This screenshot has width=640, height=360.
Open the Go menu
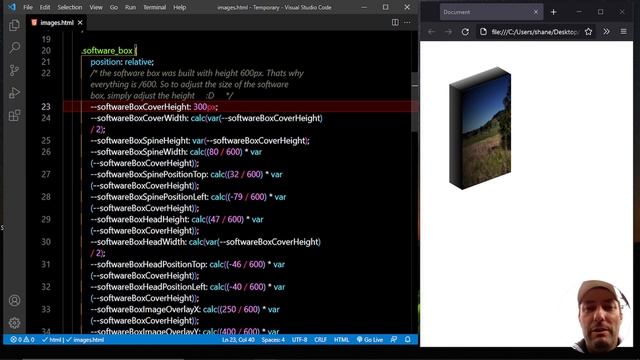click(114, 7)
